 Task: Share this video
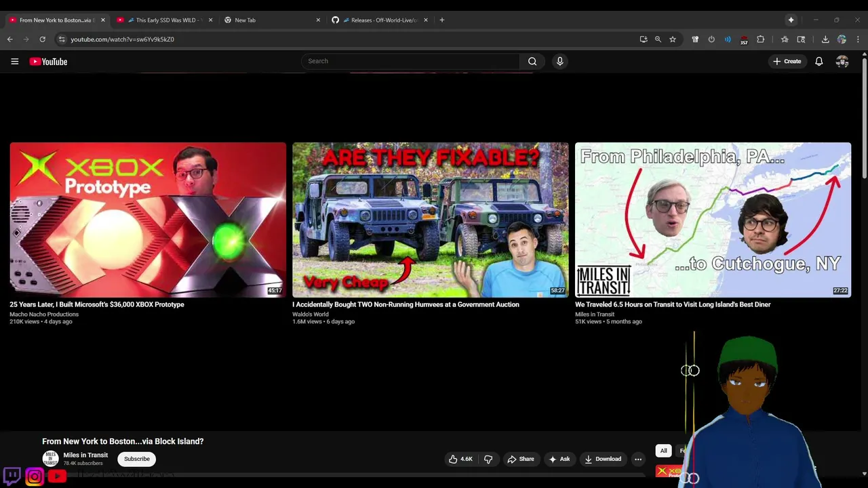[521, 459]
